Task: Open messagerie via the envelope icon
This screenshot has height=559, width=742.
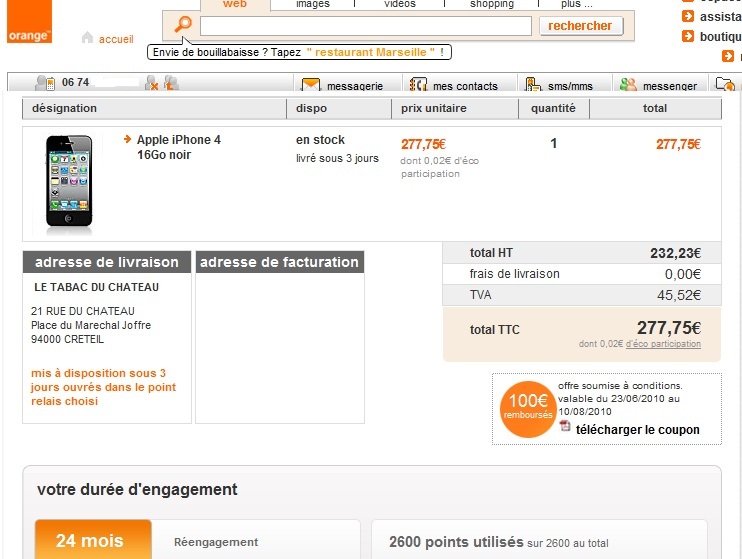Action: click(x=310, y=85)
